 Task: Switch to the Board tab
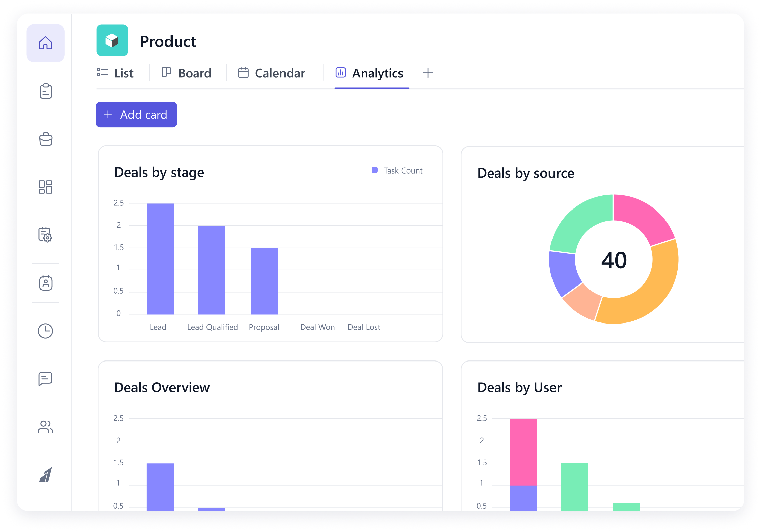coord(187,73)
